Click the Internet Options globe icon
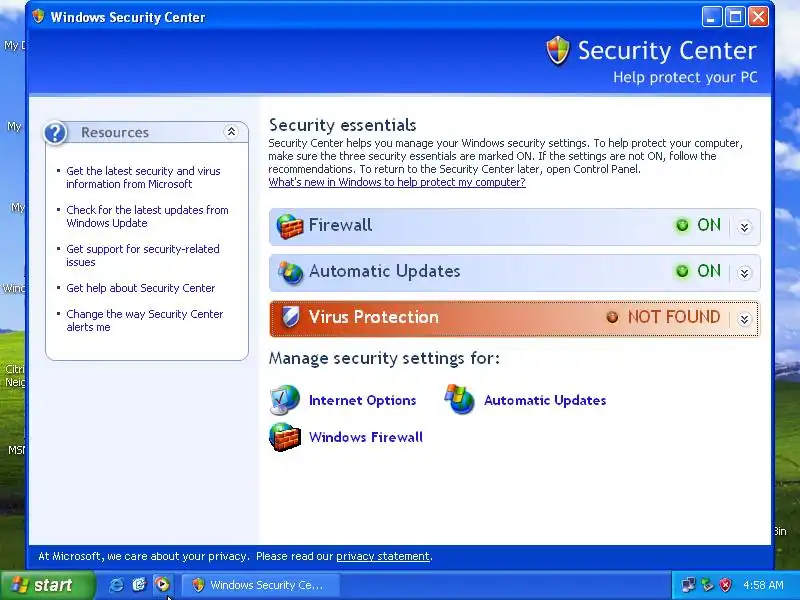 [285, 400]
